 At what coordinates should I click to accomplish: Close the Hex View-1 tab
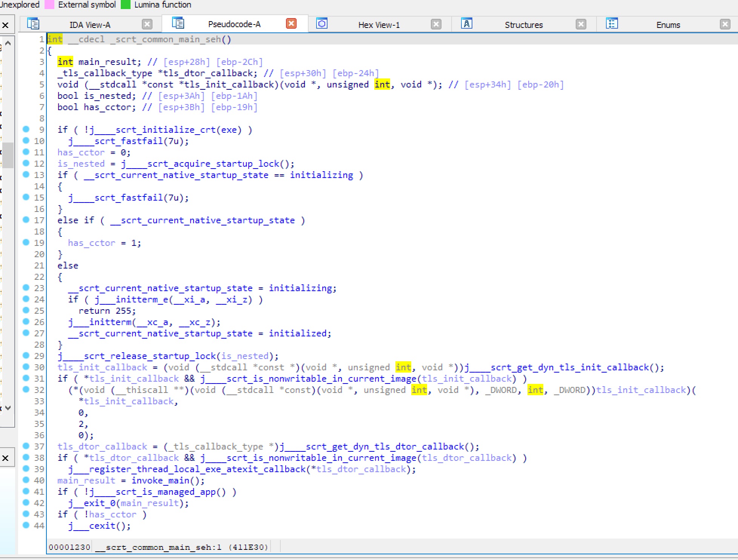(x=436, y=25)
